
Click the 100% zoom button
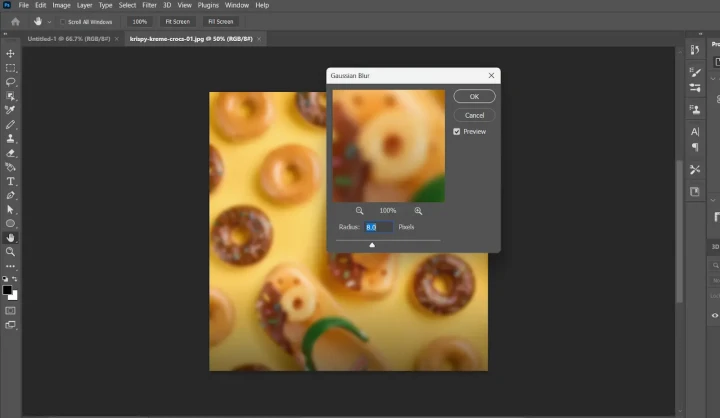point(140,22)
